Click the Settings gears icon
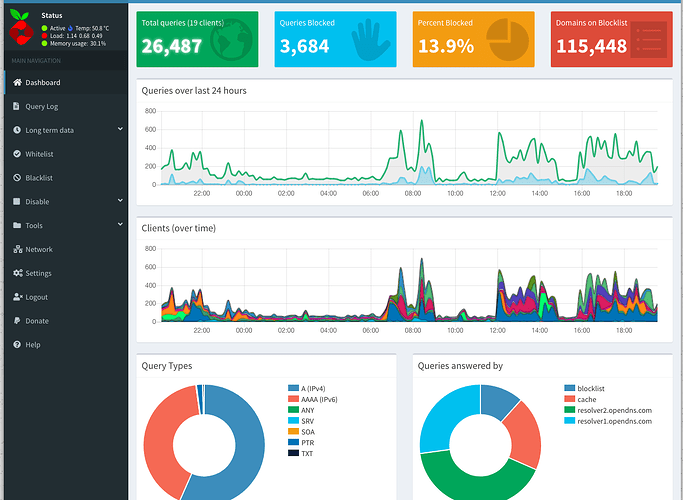 18,273
